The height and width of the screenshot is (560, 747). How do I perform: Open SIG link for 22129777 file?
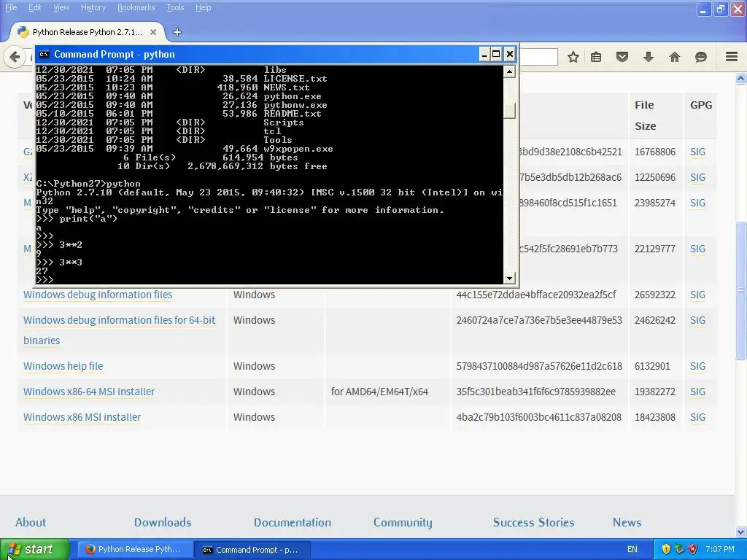pyautogui.click(x=697, y=249)
